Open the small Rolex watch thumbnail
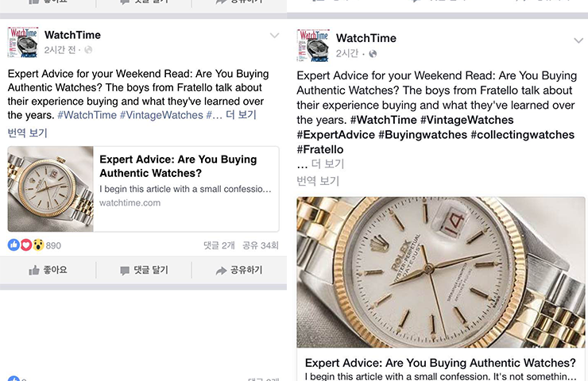588x381 pixels. [x=50, y=189]
